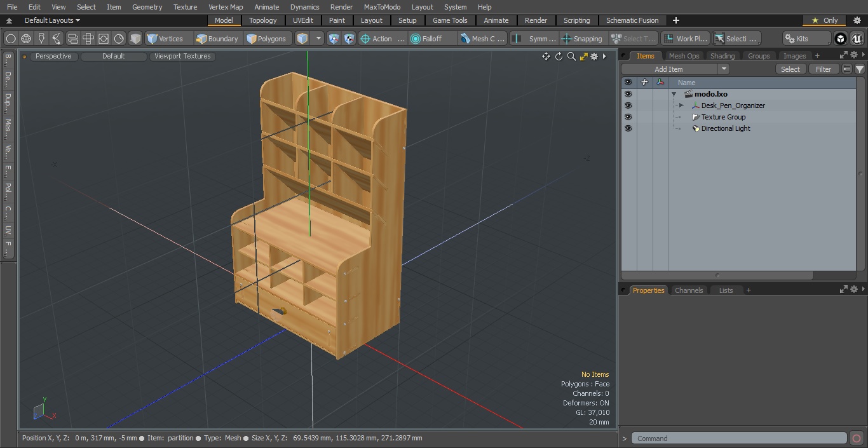The width and height of the screenshot is (868, 448).
Task: Click the curve tool icon
Action: point(57,39)
